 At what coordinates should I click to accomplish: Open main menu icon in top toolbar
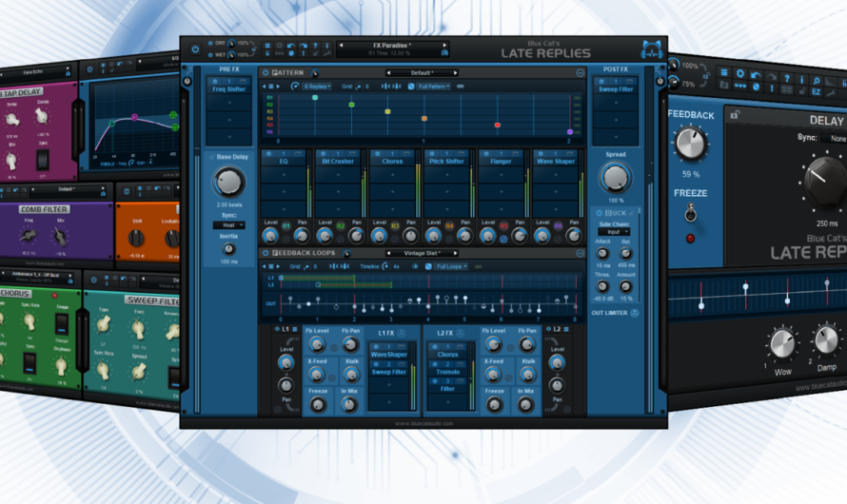(266, 46)
